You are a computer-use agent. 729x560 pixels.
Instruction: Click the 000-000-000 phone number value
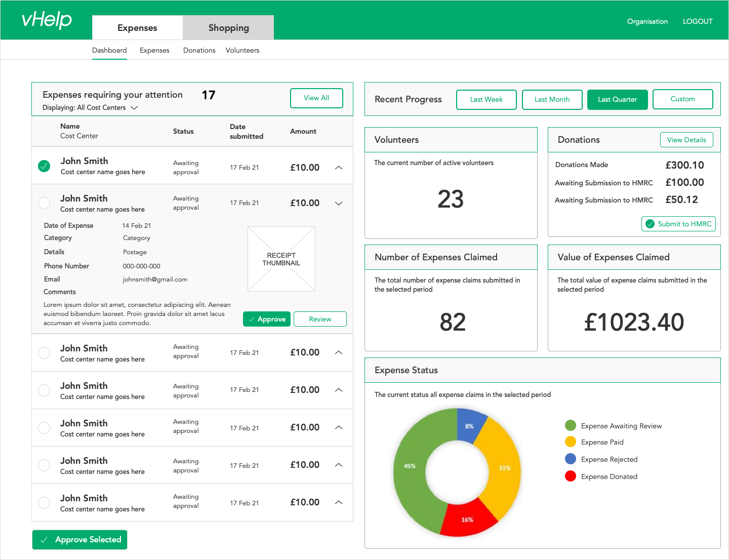pos(142,266)
